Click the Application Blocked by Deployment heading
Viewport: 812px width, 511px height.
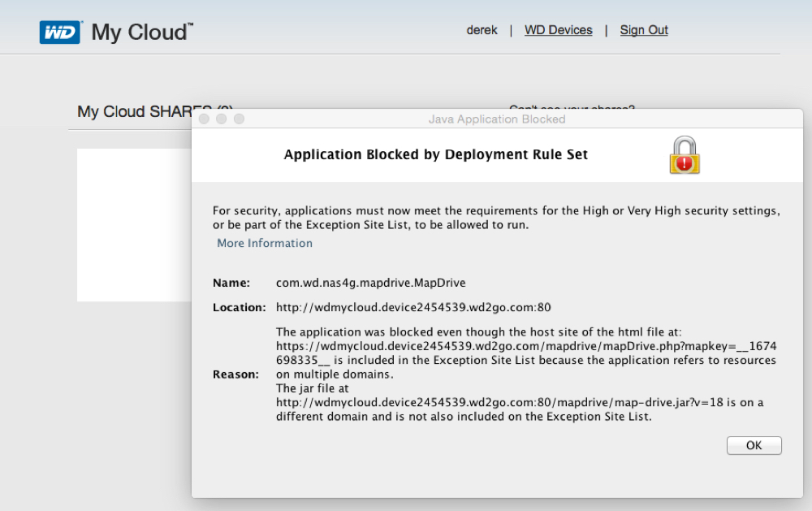click(x=436, y=154)
